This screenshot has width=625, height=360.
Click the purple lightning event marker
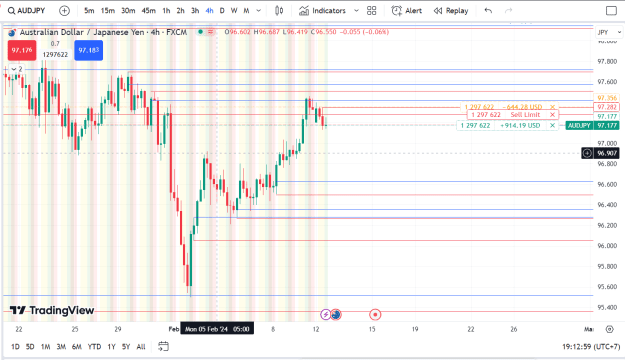[326, 315]
